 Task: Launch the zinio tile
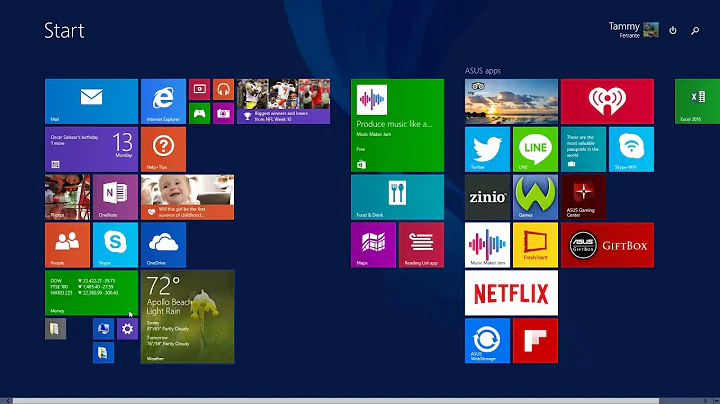(488, 197)
